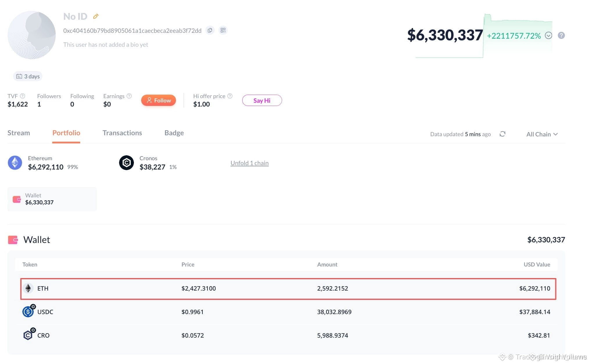Open the question mark help icon near the total balance
The image size is (589, 364).
click(x=561, y=35)
